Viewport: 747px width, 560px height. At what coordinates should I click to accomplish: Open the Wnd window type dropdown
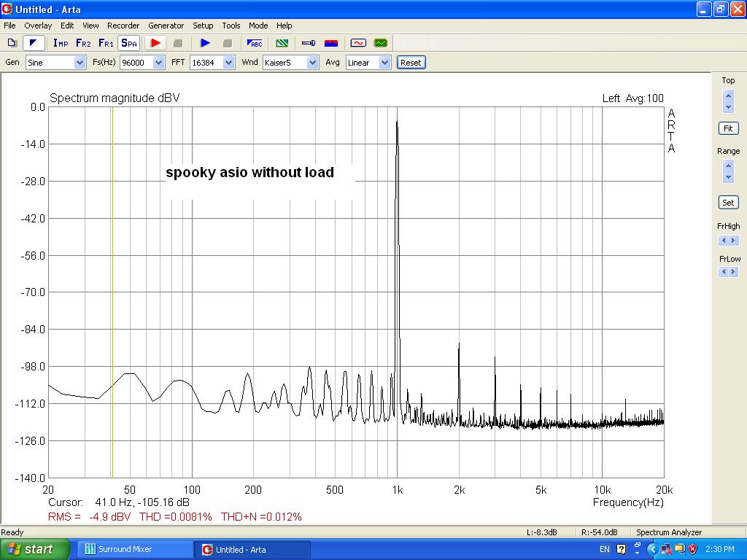[312, 63]
